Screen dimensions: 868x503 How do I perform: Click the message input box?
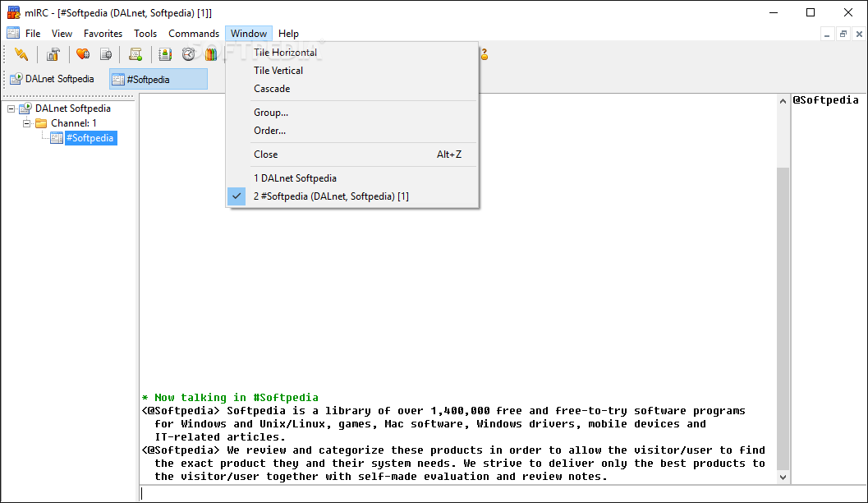click(x=503, y=494)
